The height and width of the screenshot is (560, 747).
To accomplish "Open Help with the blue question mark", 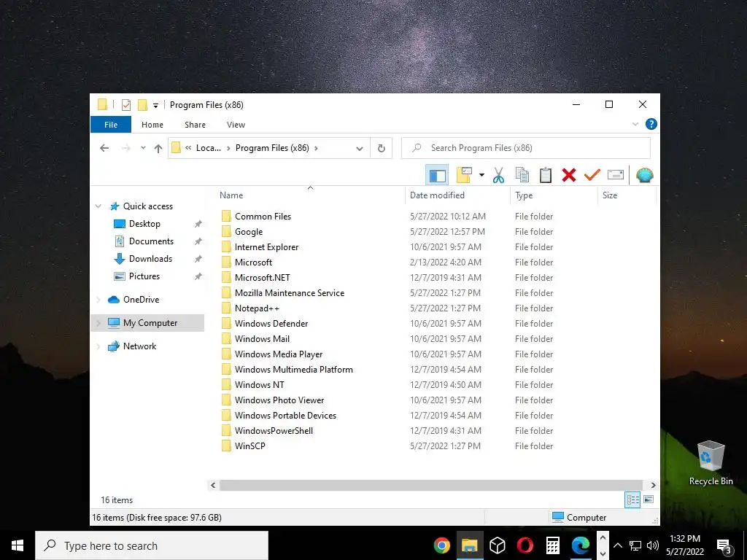I will tap(651, 124).
